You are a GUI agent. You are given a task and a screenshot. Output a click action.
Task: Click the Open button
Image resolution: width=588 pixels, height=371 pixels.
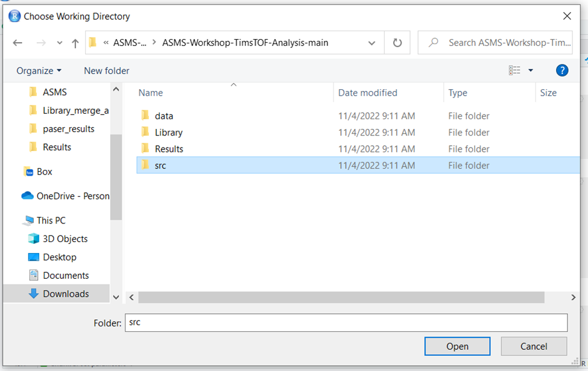(x=457, y=346)
